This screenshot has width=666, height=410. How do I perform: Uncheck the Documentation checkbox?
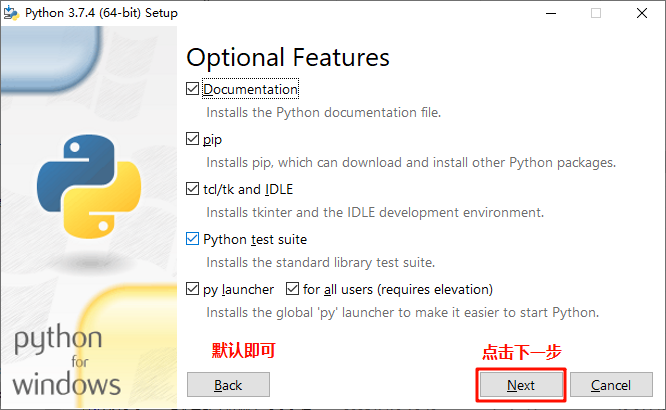193,89
